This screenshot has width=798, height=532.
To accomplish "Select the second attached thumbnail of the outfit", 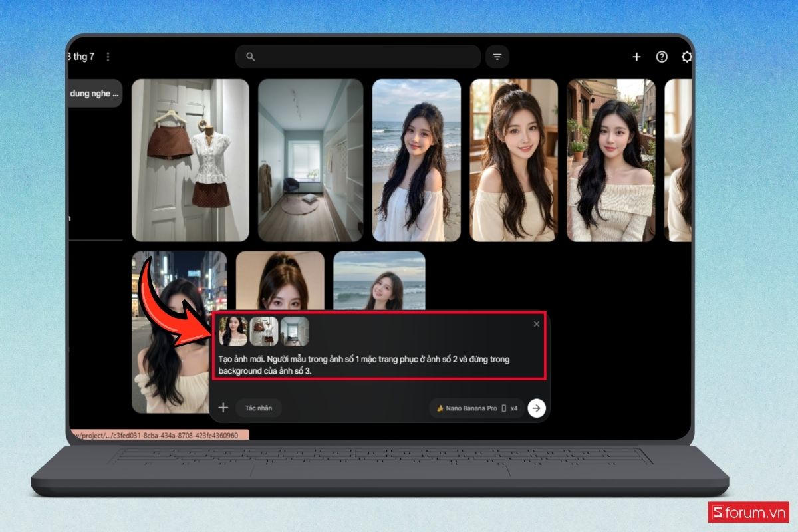I will pyautogui.click(x=264, y=331).
